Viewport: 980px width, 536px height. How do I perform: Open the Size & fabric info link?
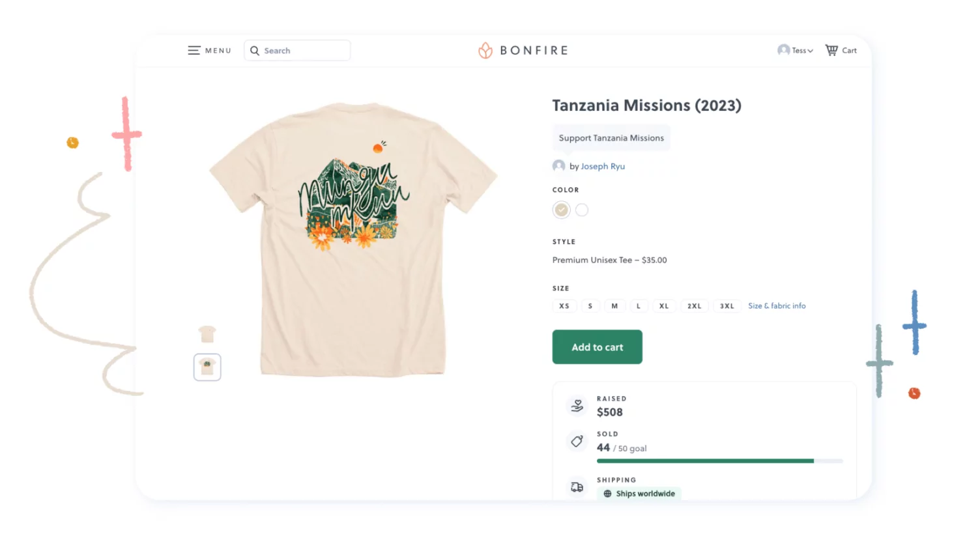777,306
